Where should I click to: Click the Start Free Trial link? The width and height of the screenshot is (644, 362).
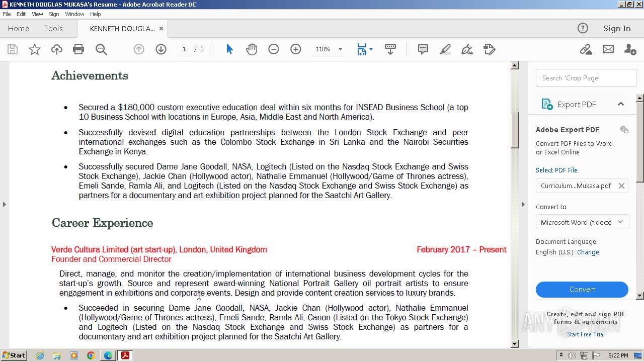(586, 334)
